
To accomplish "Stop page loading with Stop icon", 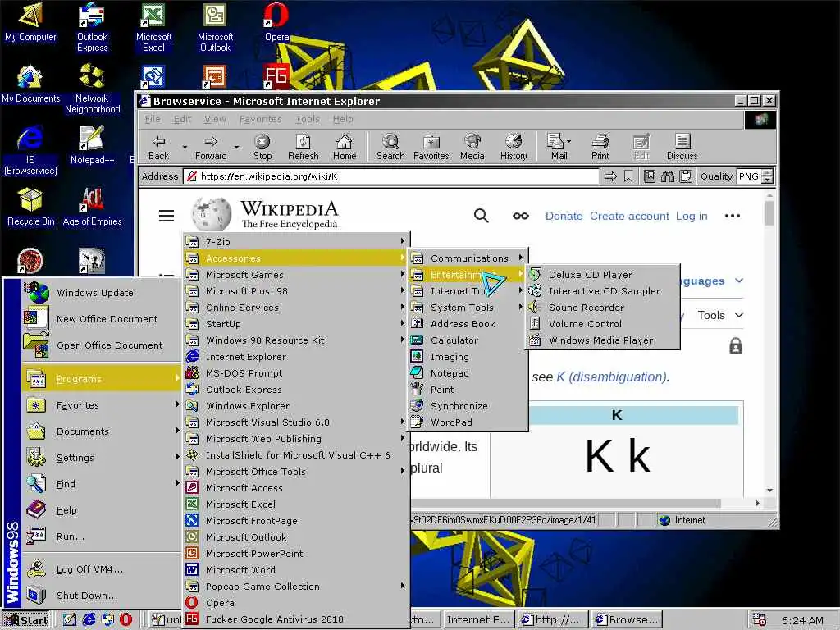I will tap(262, 148).
